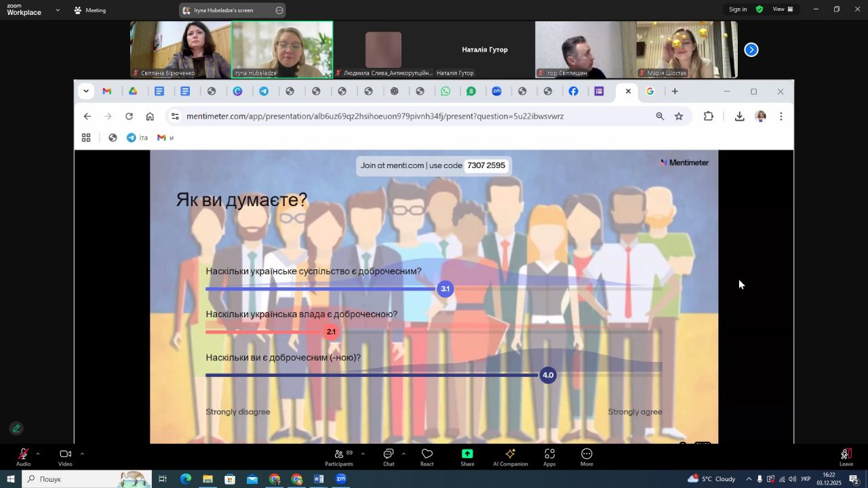Toggle the green annotation pencil
Viewport: 868px width, 488px height.
[x=16, y=428]
